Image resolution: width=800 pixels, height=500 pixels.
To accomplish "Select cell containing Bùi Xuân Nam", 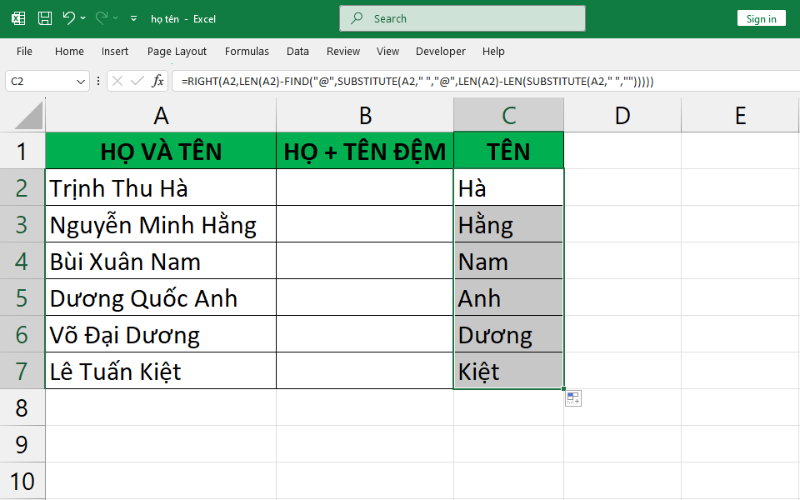I will click(x=161, y=261).
